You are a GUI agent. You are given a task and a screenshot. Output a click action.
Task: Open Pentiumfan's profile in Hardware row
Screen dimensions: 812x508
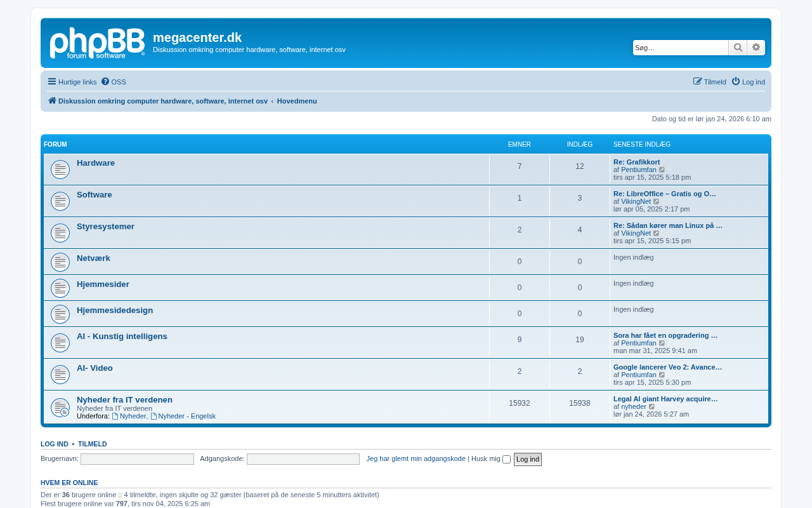pos(639,170)
